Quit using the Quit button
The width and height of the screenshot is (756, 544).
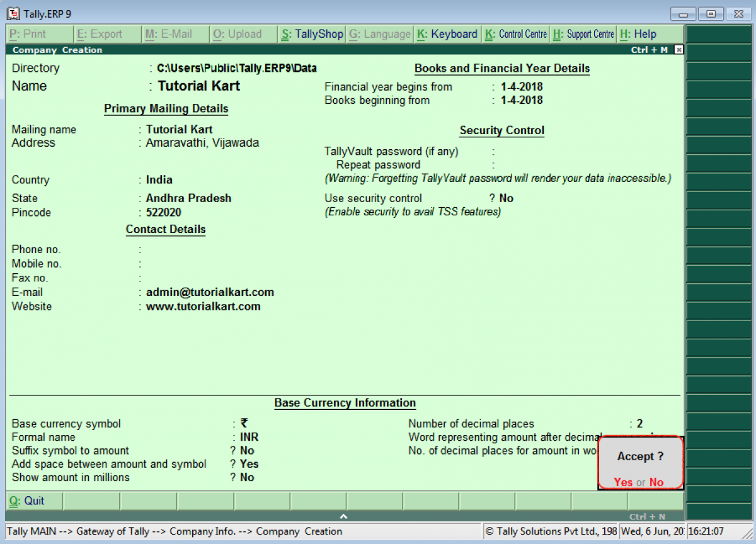point(30,501)
